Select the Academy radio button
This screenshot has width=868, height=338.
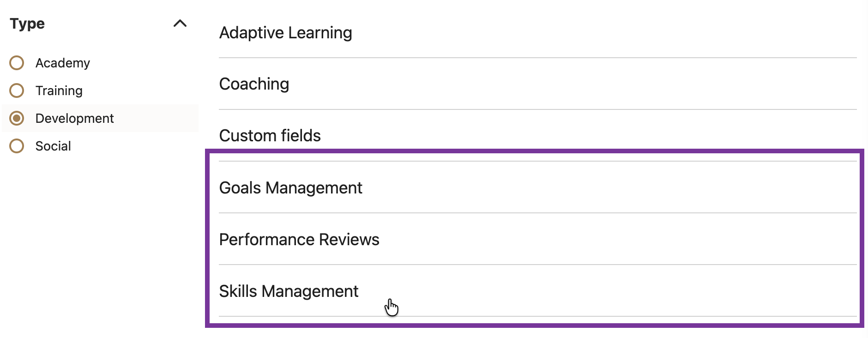pyautogui.click(x=17, y=63)
